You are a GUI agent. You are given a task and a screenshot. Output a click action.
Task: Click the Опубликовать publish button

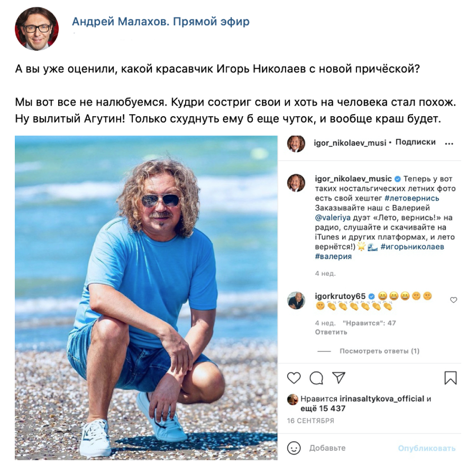pyautogui.click(x=426, y=448)
